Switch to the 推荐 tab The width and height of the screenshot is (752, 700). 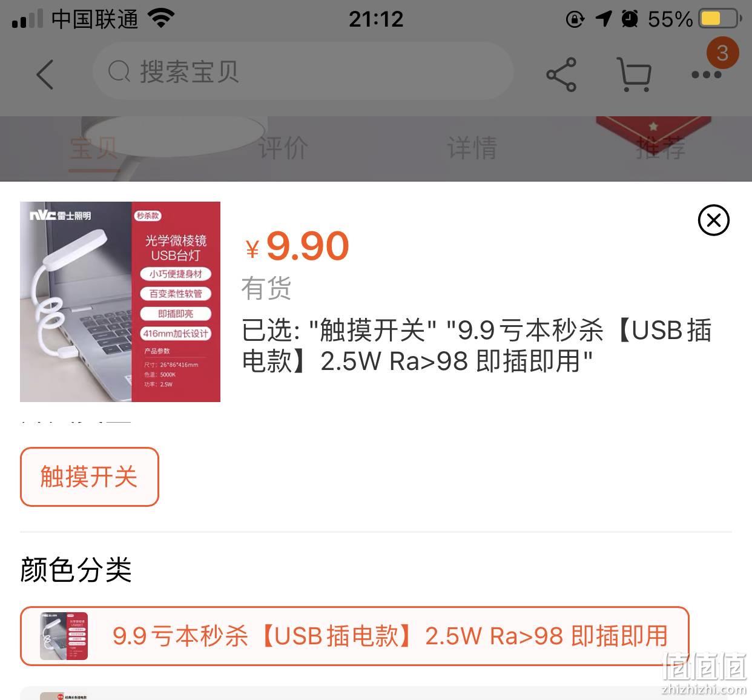[x=661, y=148]
